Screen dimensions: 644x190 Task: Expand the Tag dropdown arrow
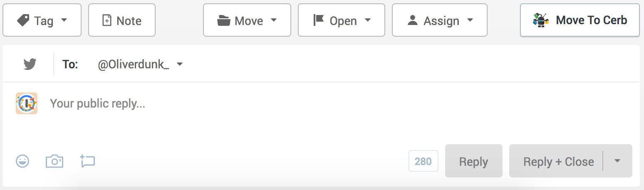pos(64,20)
